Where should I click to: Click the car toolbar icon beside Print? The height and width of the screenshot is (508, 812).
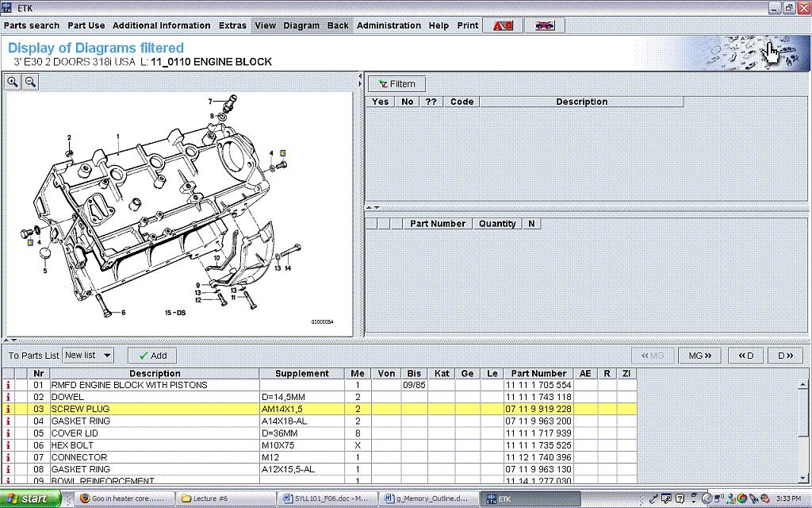(x=545, y=25)
